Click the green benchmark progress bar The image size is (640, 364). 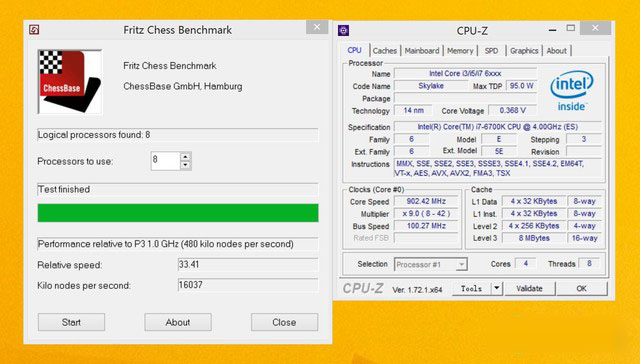point(178,213)
